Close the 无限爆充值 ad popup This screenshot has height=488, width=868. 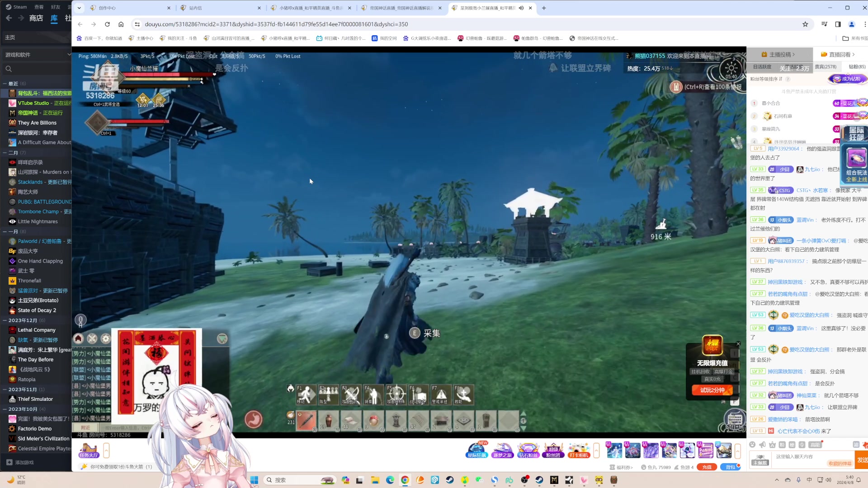[738, 344]
